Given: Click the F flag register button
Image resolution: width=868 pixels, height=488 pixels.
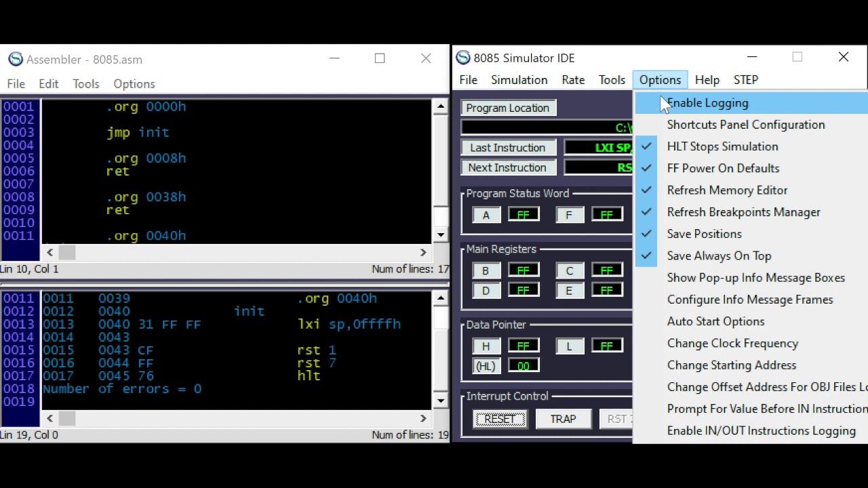Looking at the screenshot, I should click(x=568, y=216).
